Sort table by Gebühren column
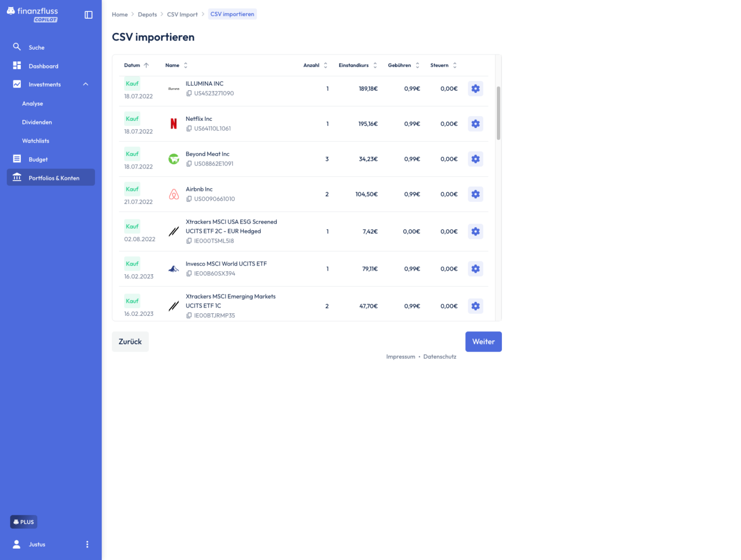741x560 pixels. point(403,65)
